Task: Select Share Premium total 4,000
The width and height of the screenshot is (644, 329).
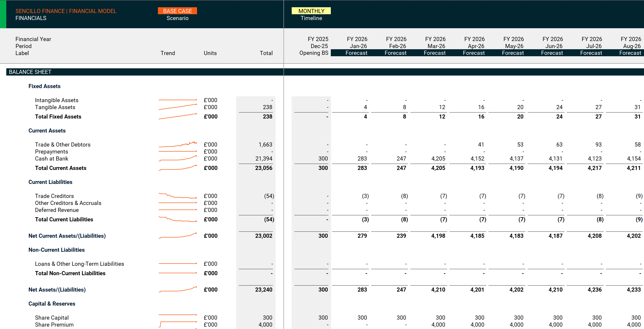Action: [265, 325]
